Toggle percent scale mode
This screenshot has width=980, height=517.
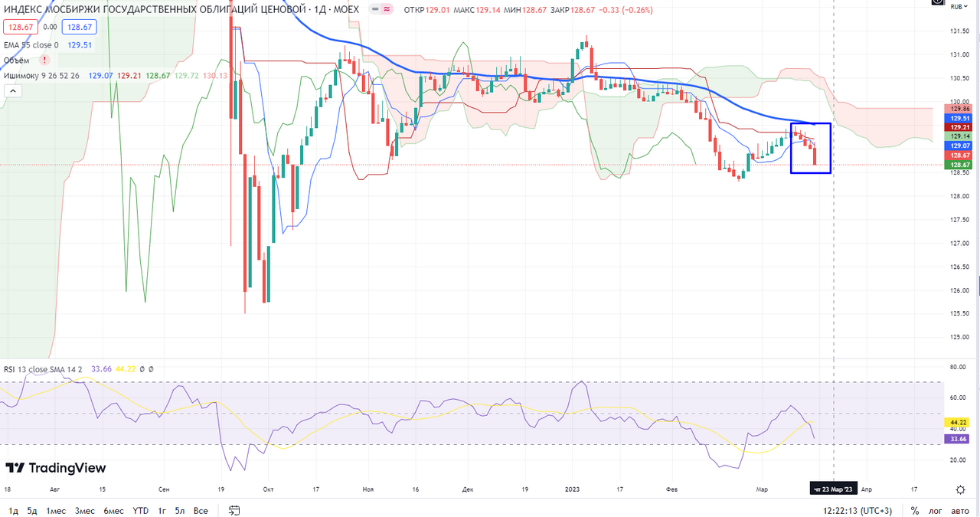coord(914,510)
